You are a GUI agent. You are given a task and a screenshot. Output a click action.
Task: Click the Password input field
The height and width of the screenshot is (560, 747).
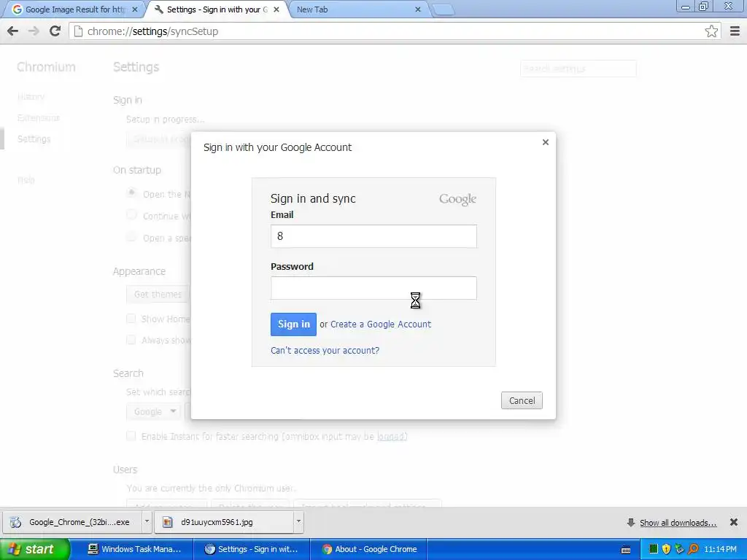373,288
